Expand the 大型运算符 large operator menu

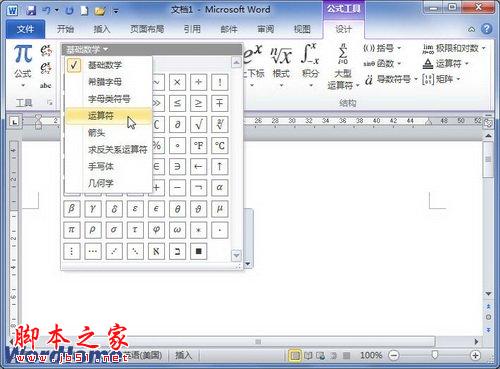tap(343, 67)
